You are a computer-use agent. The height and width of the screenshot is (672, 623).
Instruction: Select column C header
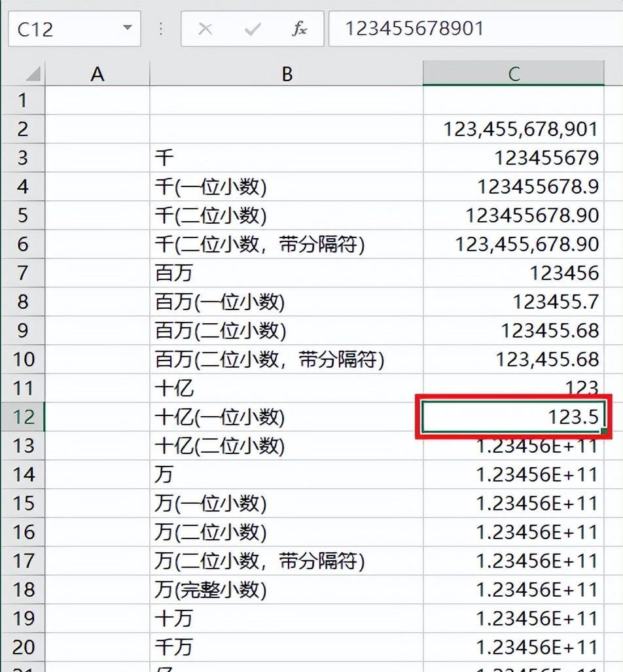(514, 74)
